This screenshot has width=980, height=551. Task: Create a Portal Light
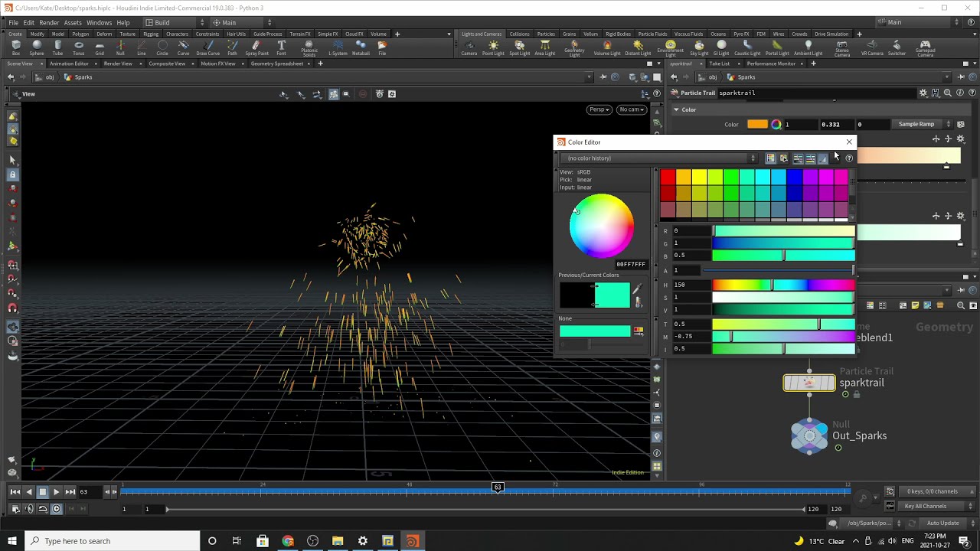(777, 48)
